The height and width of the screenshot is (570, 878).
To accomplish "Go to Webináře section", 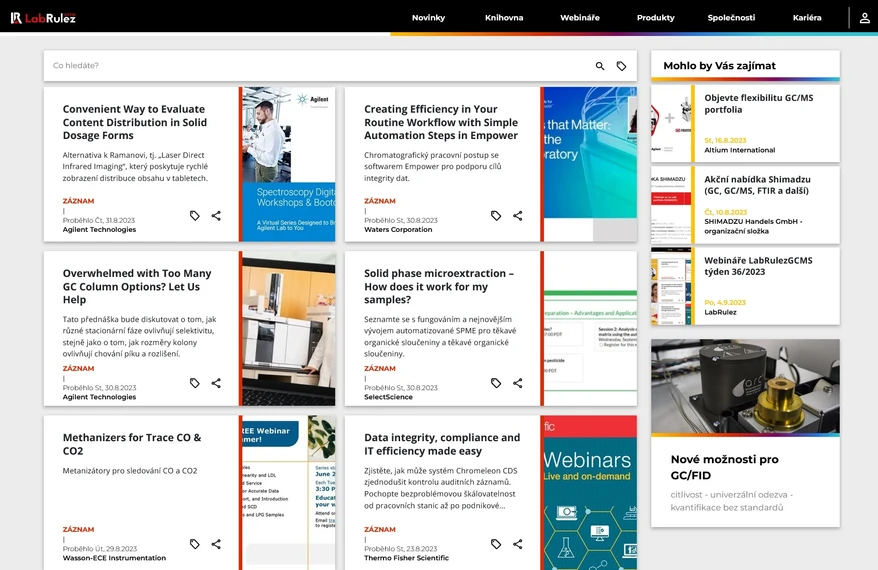I will (x=580, y=18).
